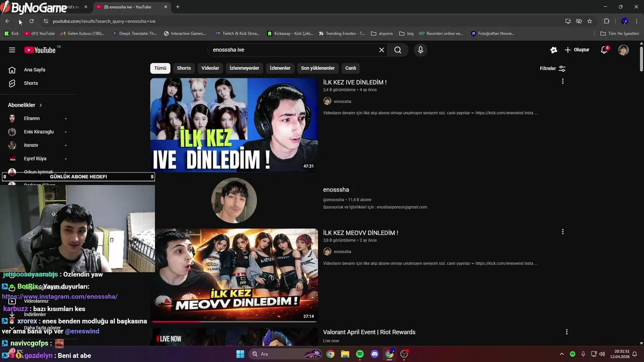Bookmark this page with the star icon
The image size is (644, 362).
coord(590,21)
